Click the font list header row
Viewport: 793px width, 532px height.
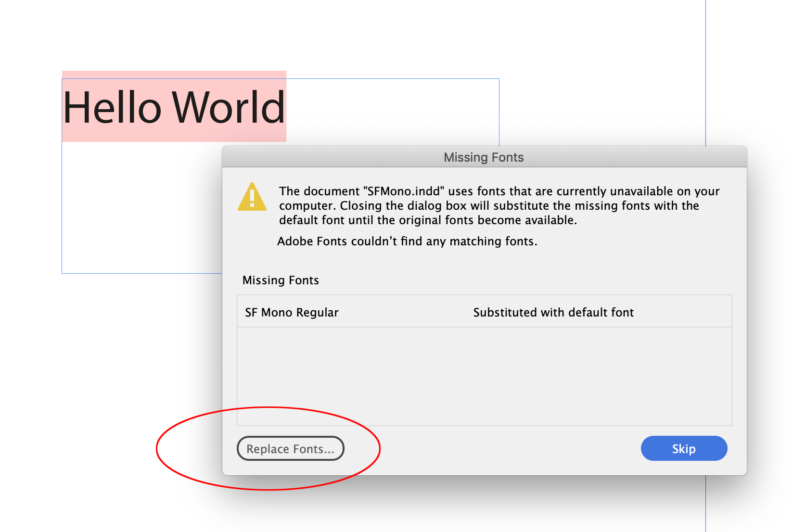tap(481, 312)
